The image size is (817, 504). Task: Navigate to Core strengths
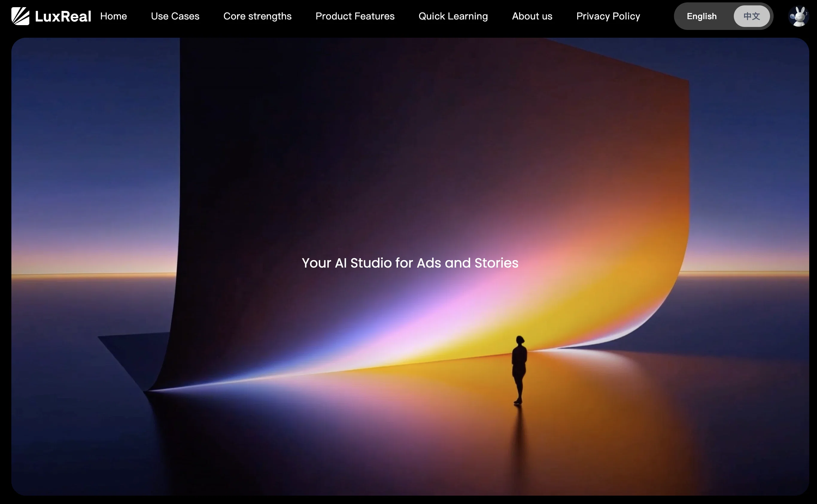tap(257, 16)
